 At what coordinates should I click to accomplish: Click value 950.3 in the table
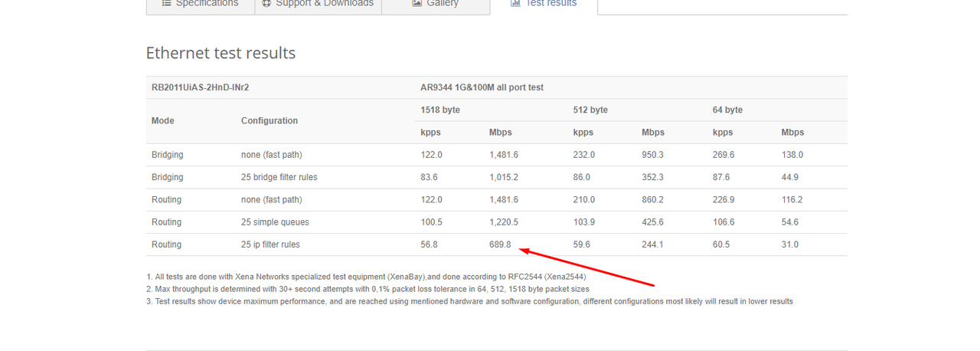point(653,155)
